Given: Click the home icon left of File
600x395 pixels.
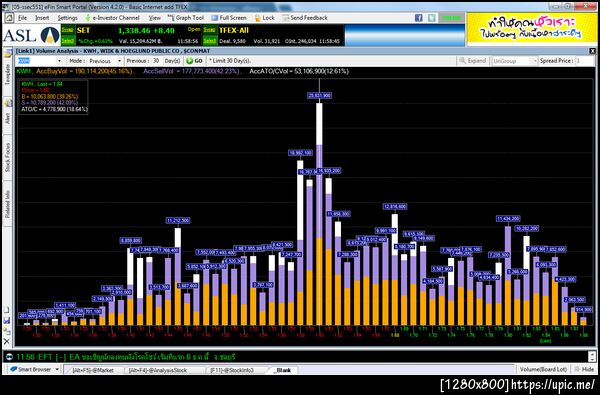Looking at the screenshot, I should tap(9, 18).
